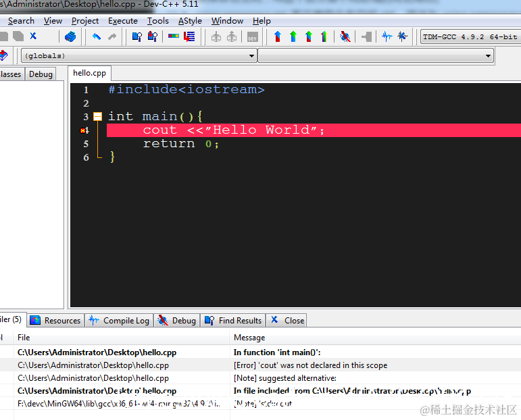Open the Window menu
Viewport: 521px width, 420px height.
pos(227,21)
